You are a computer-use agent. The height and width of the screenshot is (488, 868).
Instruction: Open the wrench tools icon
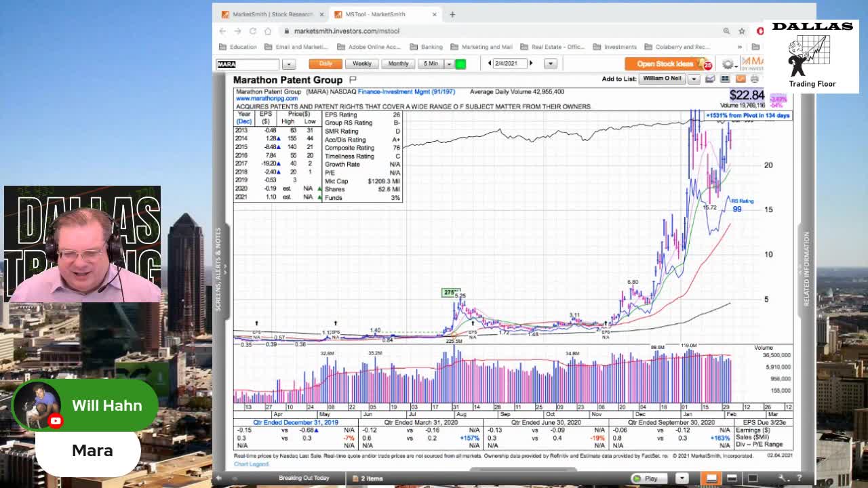(783, 478)
